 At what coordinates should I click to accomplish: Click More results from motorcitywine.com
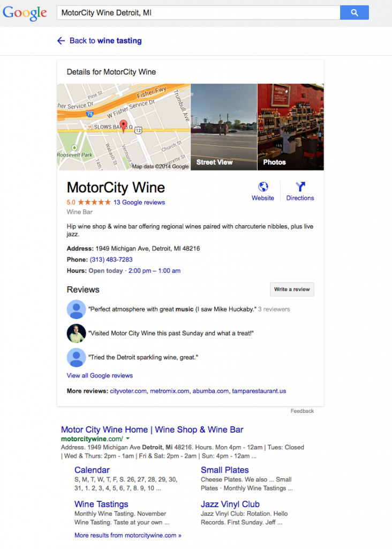tap(127, 536)
